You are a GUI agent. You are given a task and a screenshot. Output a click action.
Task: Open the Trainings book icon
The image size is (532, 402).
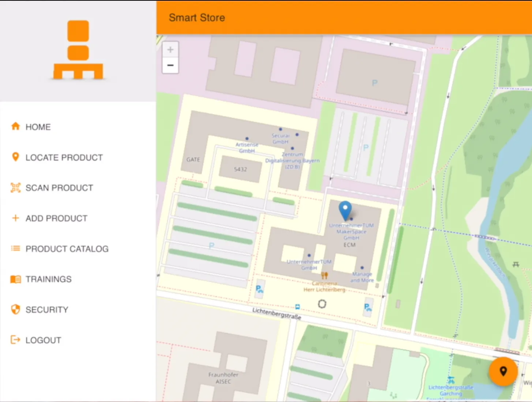(x=15, y=279)
